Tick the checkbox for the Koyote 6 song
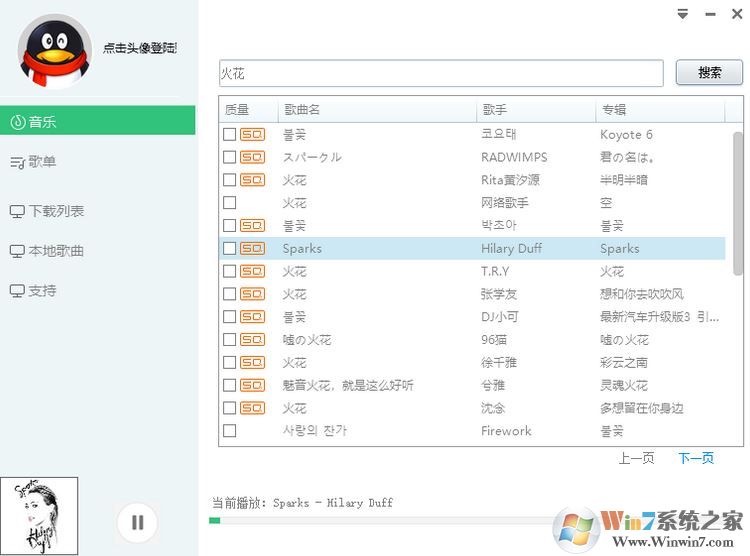750x556 pixels. (x=230, y=134)
